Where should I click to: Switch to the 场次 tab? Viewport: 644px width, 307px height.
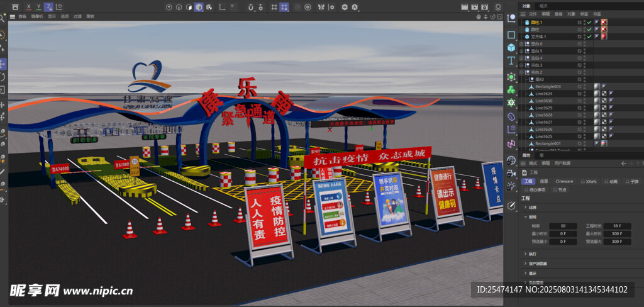[x=543, y=6]
